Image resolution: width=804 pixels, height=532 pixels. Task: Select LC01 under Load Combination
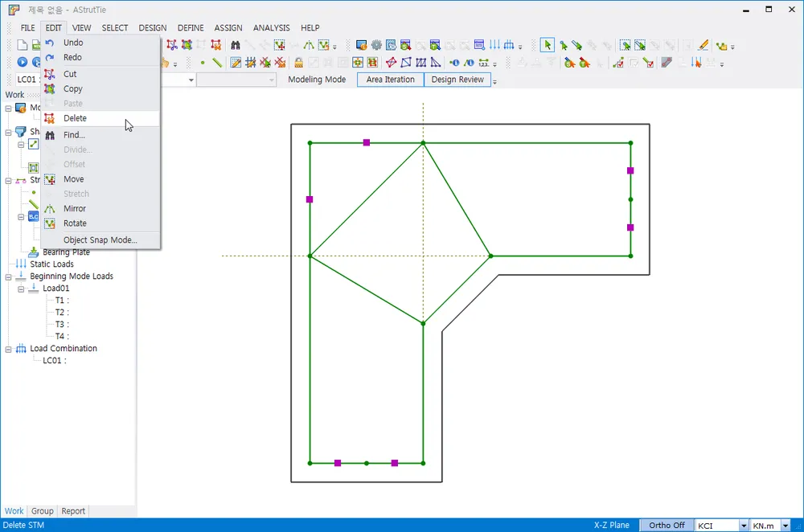pyautogui.click(x=54, y=360)
